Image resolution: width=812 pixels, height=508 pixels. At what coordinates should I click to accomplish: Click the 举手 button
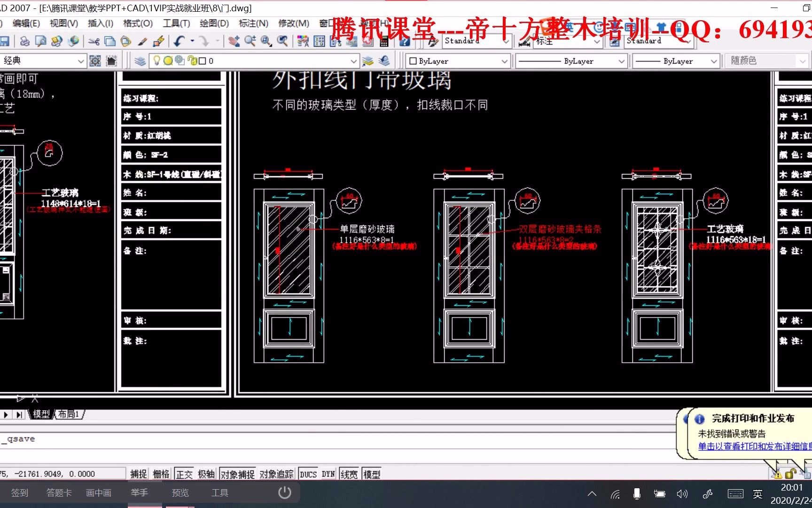coord(140,493)
